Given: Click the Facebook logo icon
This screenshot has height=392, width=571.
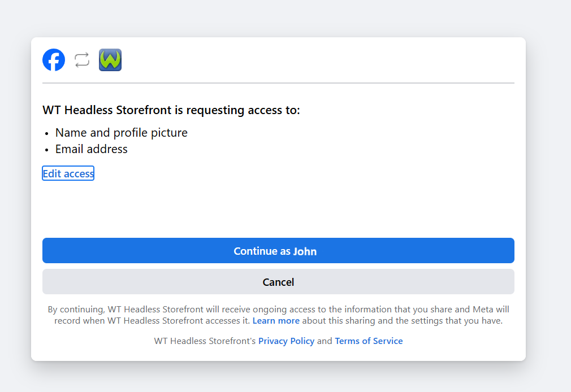Looking at the screenshot, I should [54, 60].
